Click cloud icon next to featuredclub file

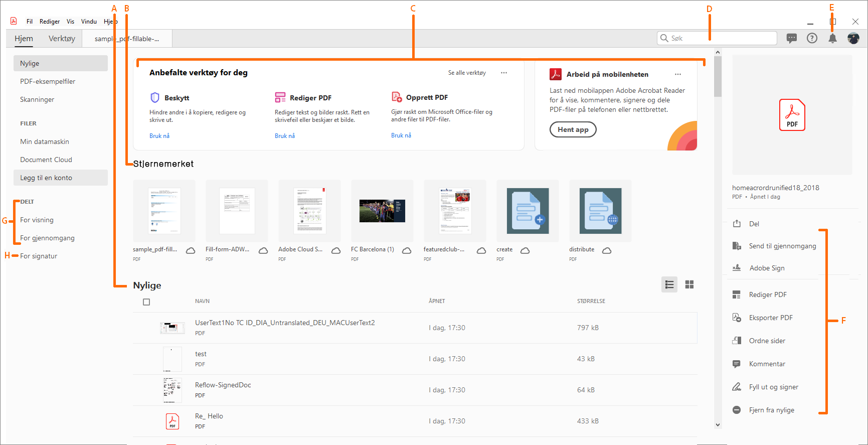coord(481,250)
